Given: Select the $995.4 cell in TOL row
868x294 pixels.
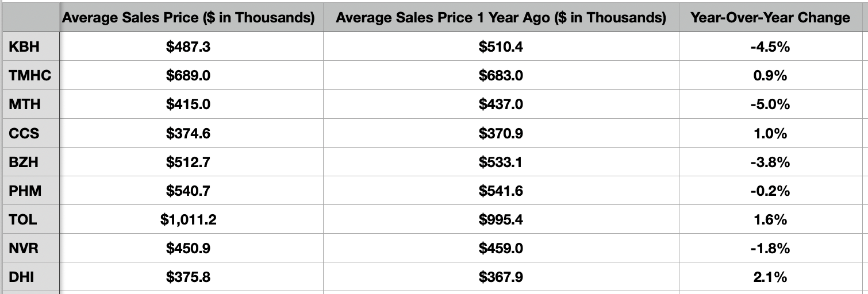Looking at the screenshot, I should click(x=501, y=219).
